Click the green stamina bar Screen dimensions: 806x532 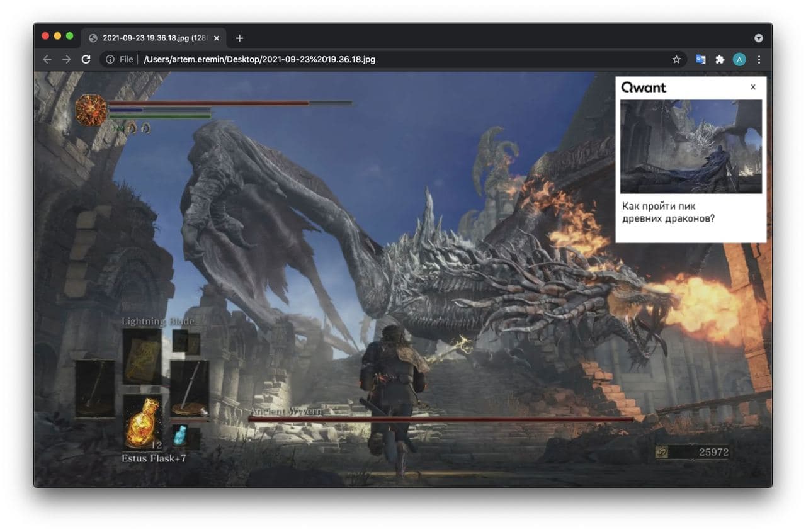(159, 116)
